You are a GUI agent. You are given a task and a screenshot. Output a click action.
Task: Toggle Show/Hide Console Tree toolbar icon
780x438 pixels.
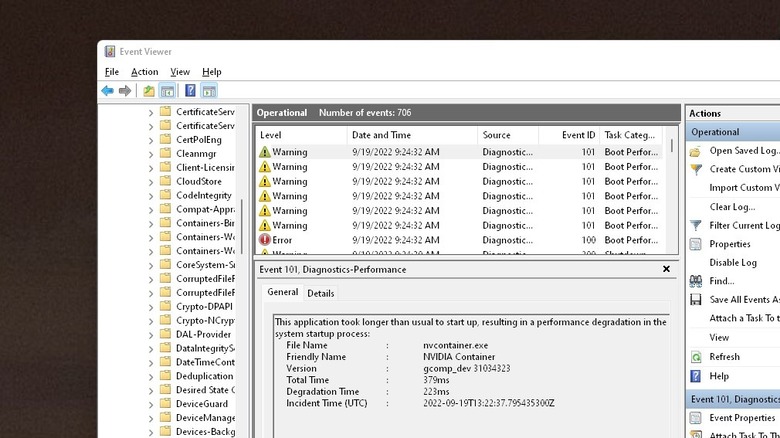pos(168,91)
